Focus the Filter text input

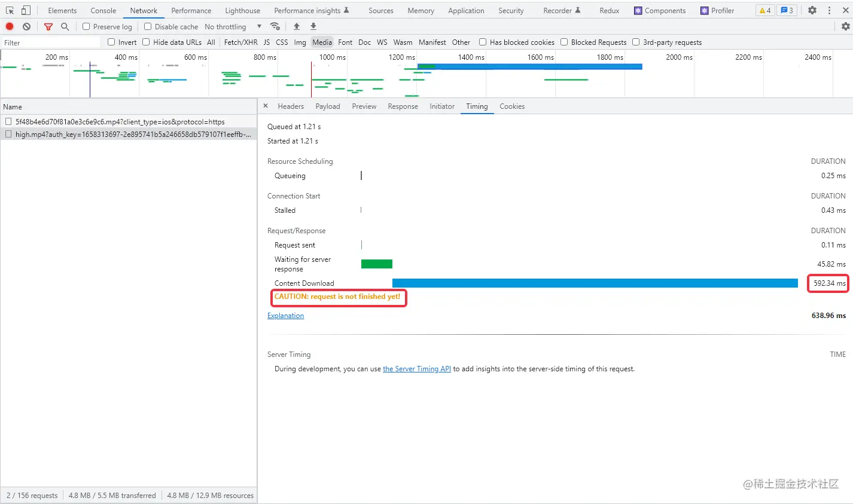coord(51,42)
